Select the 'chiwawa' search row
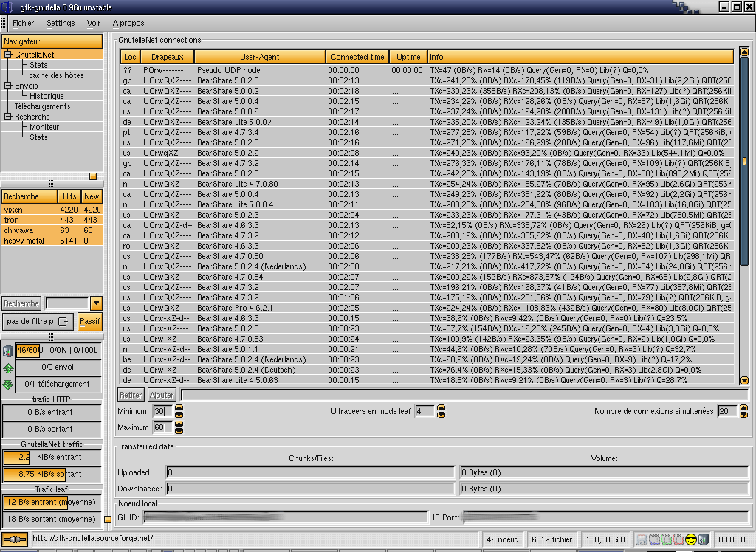 click(52, 230)
